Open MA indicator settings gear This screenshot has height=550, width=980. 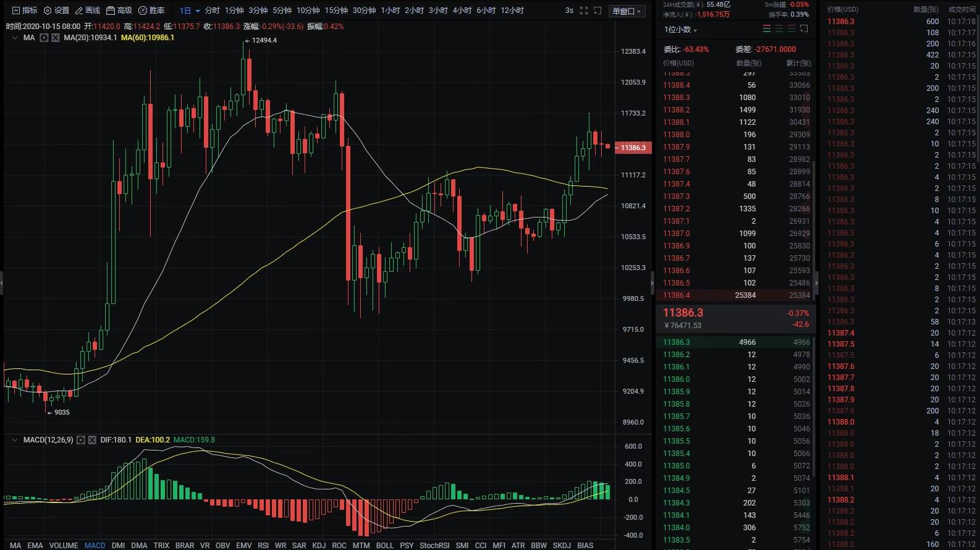(44, 38)
